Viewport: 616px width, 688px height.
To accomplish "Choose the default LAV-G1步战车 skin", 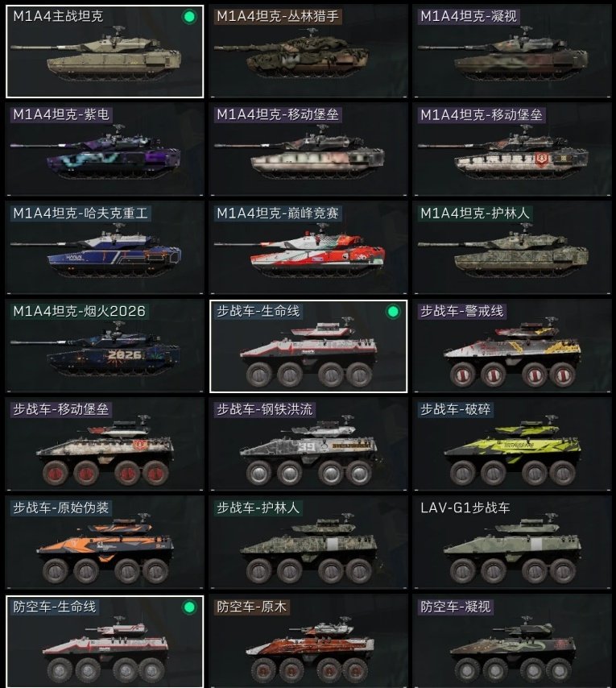I will click(511, 543).
